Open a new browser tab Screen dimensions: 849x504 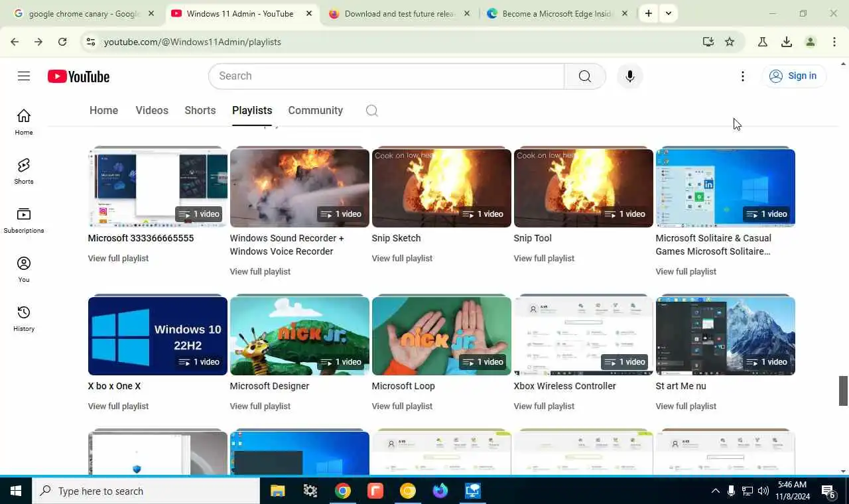click(x=649, y=13)
